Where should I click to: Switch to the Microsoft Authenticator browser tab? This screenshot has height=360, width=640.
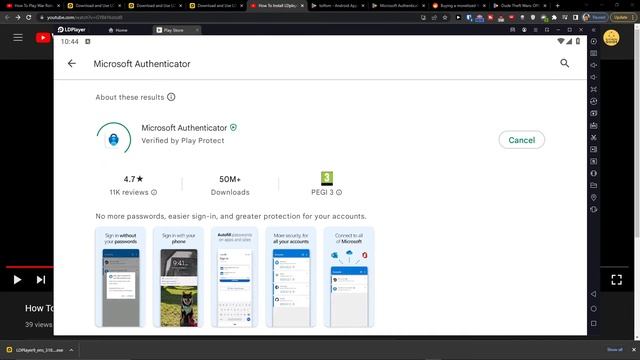click(398, 6)
